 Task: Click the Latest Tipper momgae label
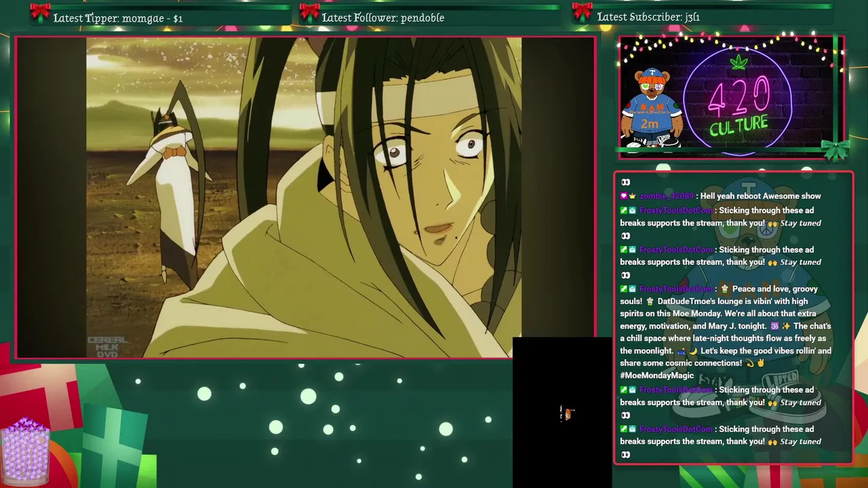pos(118,18)
